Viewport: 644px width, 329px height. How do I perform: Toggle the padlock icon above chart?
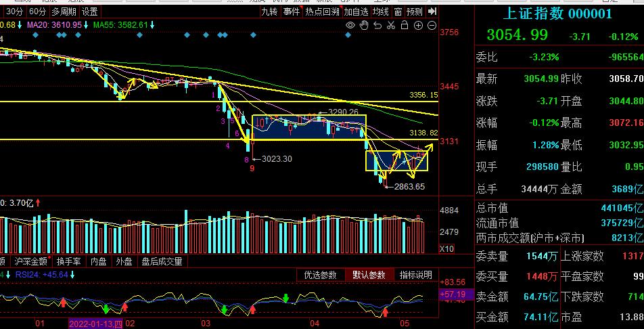point(404,26)
